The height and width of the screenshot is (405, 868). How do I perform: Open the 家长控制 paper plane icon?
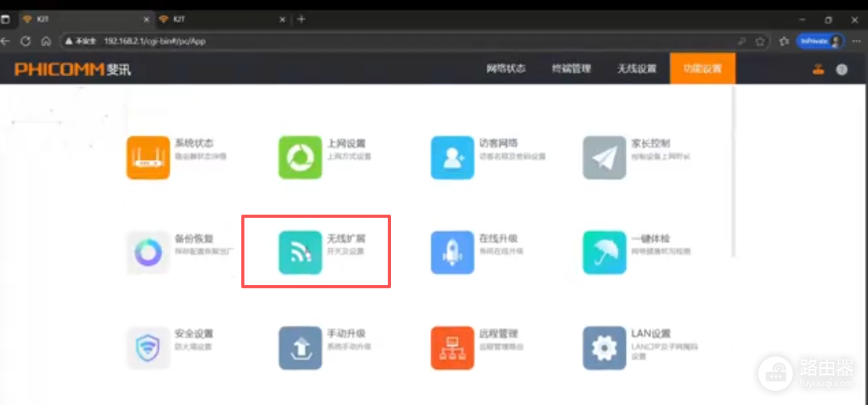pyautogui.click(x=605, y=157)
